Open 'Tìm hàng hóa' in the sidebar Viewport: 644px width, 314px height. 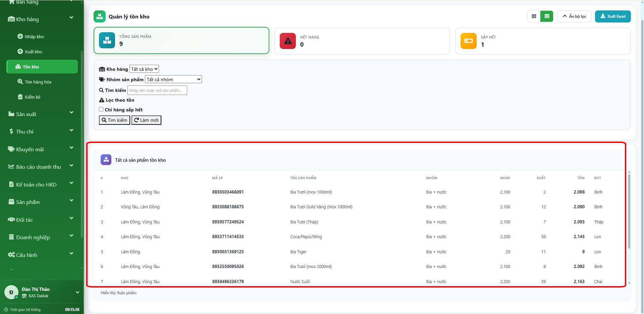pyautogui.click(x=38, y=82)
